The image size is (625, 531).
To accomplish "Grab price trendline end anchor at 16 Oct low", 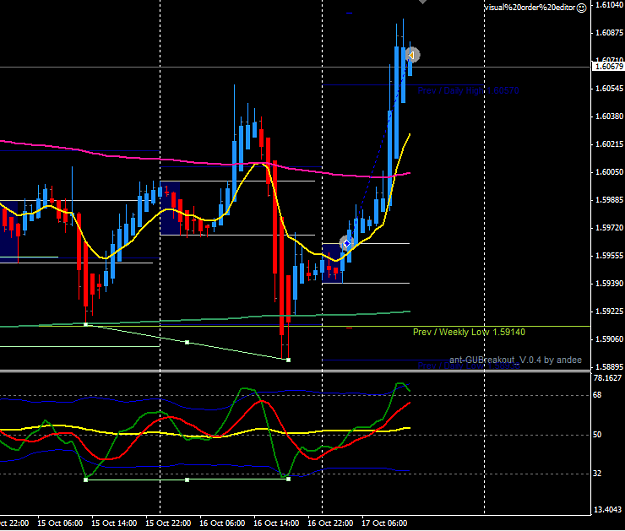I will pyautogui.click(x=289, y=360).
